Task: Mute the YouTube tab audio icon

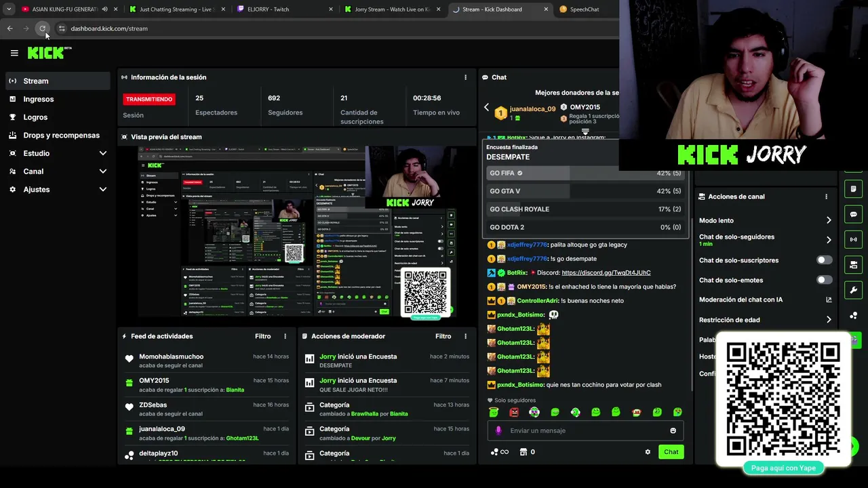Action: (104, 9)
